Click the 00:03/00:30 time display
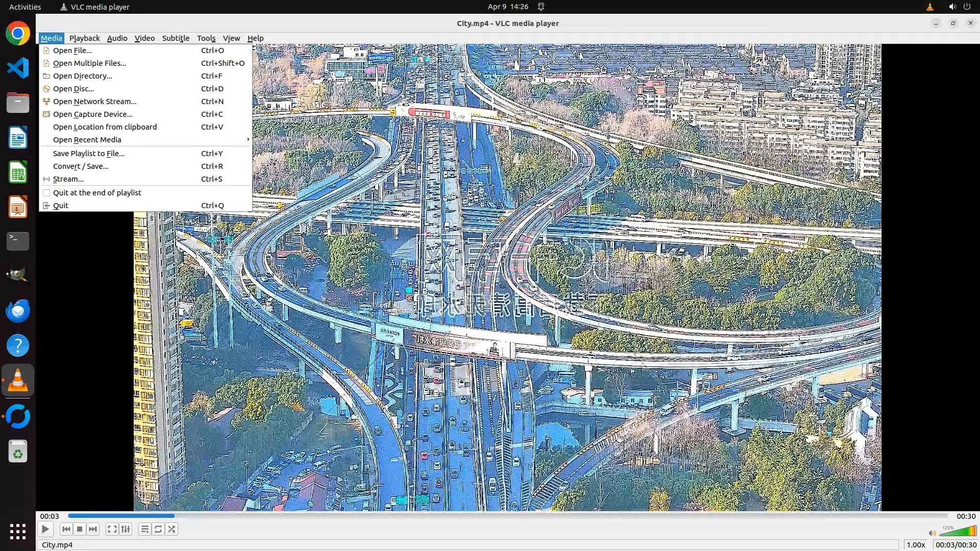 956,544
